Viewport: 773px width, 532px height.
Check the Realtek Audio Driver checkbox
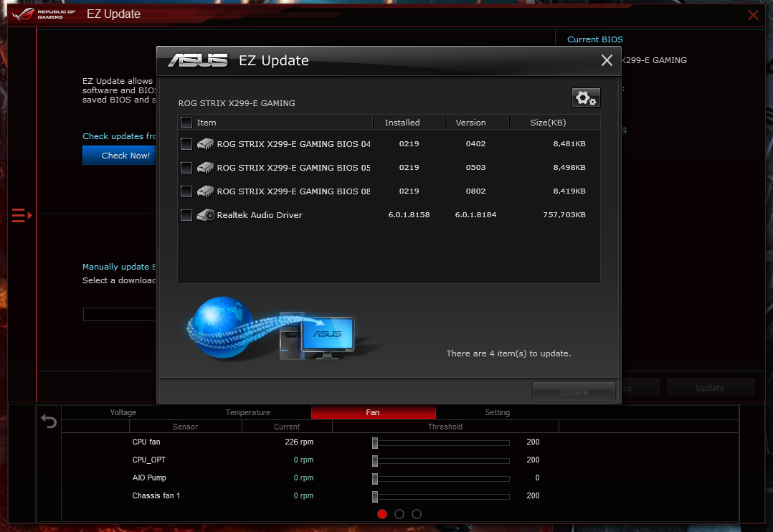tap(186, 215)
